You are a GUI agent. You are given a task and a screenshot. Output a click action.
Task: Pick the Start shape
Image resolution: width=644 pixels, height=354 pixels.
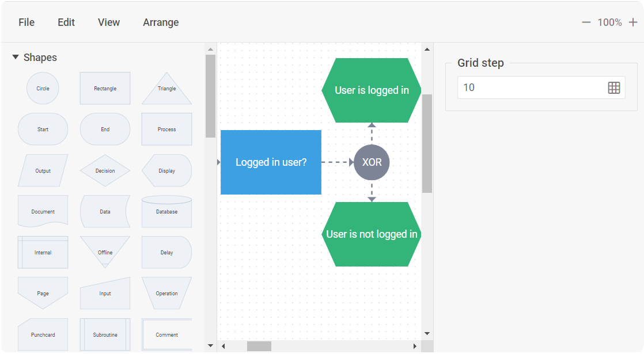click(x=43, y=129)
